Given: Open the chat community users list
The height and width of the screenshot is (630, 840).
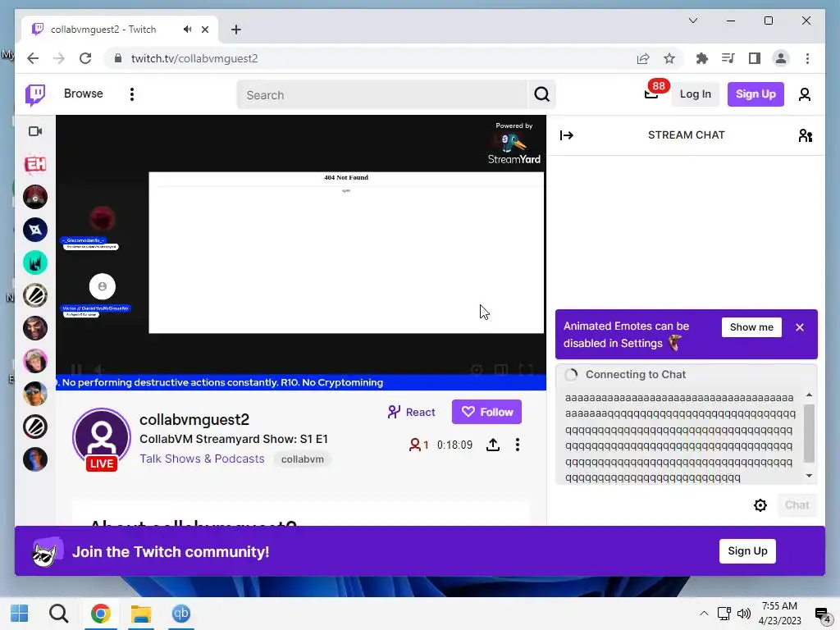Looking at the screenshot, I should (806, 135).
